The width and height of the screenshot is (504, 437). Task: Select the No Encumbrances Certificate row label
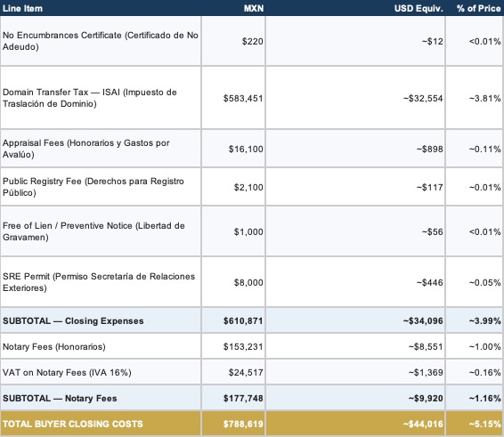[101, 41]
